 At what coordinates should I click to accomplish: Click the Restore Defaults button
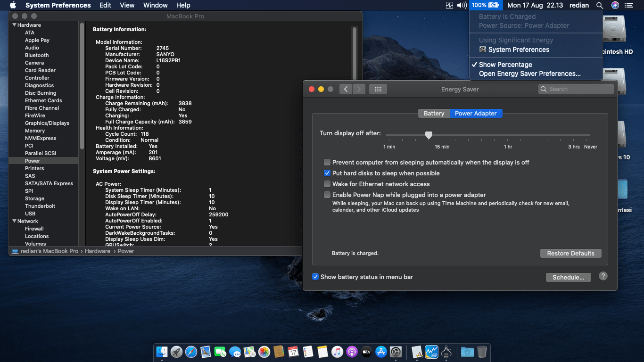click(570, 253)
